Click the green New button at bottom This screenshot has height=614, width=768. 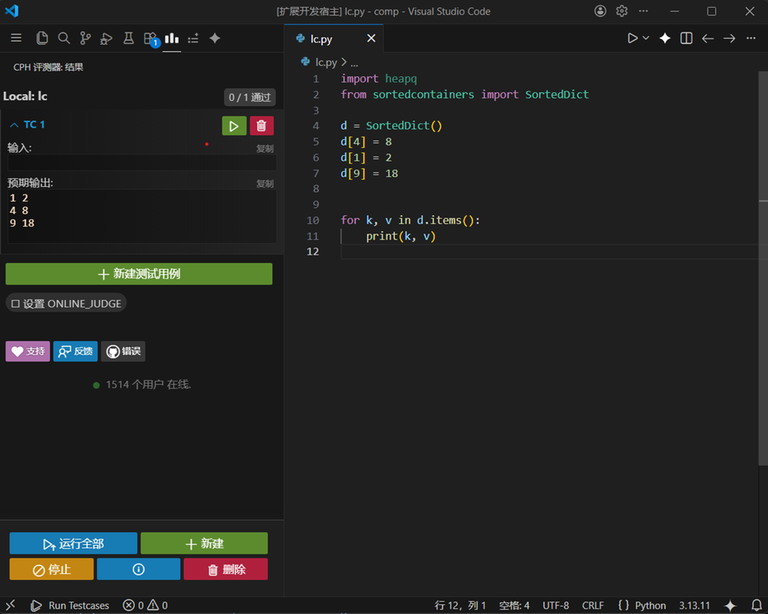click(x=204, y=543)
